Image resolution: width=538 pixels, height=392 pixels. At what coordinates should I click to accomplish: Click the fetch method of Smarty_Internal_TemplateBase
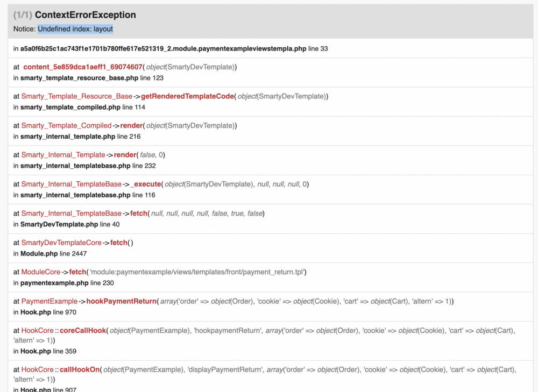click(x=139, y=213)
